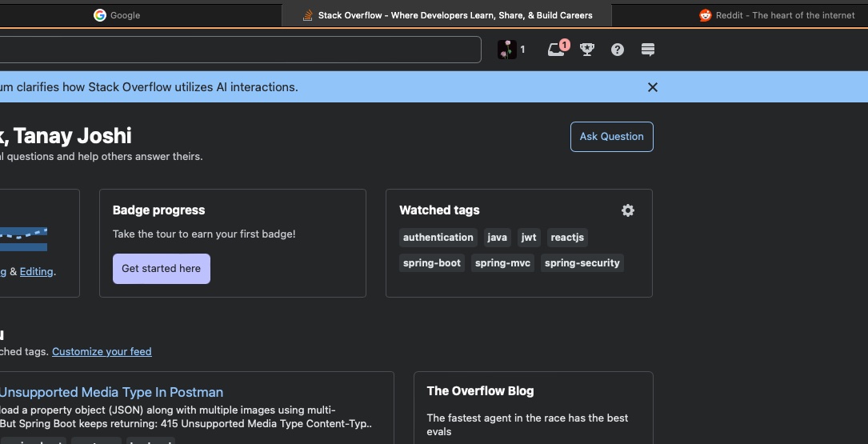This screenshot has width=868, height=444.
Task: Open the fastest agent blog post
Action: (x=527, y=425)
